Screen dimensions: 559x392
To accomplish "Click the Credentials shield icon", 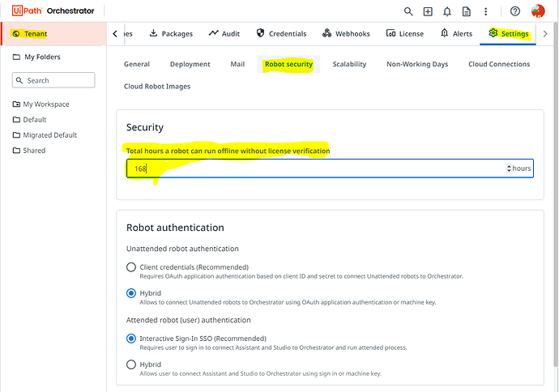I will (x=261, y=33).
